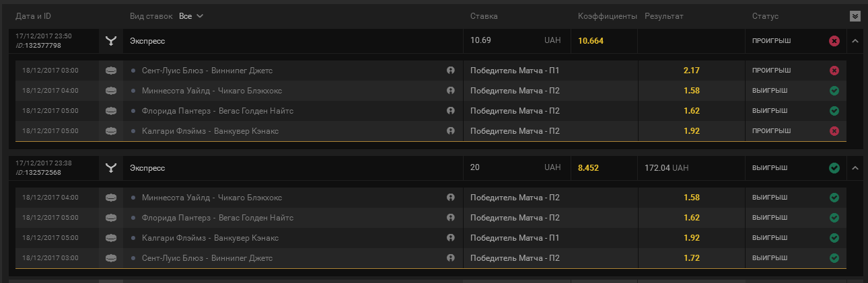Collapse the lost express bet ID 132577798

pos(855,41)
